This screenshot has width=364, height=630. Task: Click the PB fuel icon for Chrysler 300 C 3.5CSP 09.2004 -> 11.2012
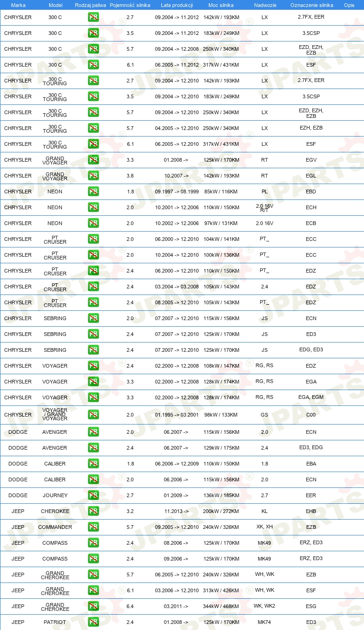point(93,33)
